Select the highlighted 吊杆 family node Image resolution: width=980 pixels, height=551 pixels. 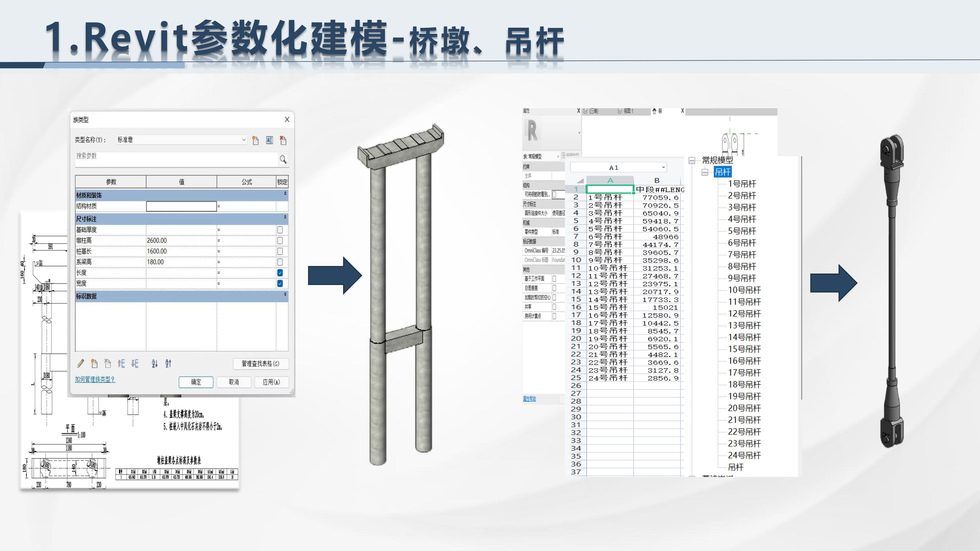click(x=723, y=172)
